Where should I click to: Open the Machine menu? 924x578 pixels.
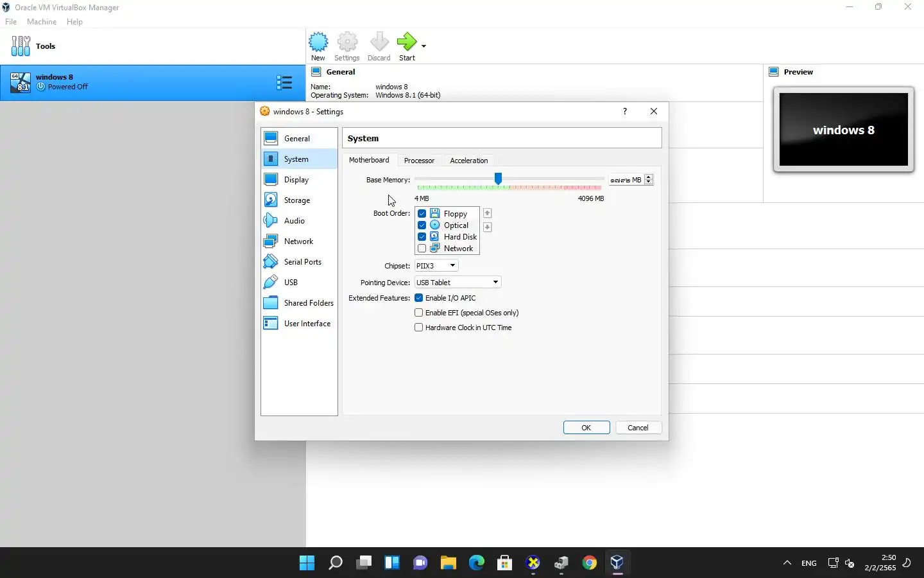[42, 22]
